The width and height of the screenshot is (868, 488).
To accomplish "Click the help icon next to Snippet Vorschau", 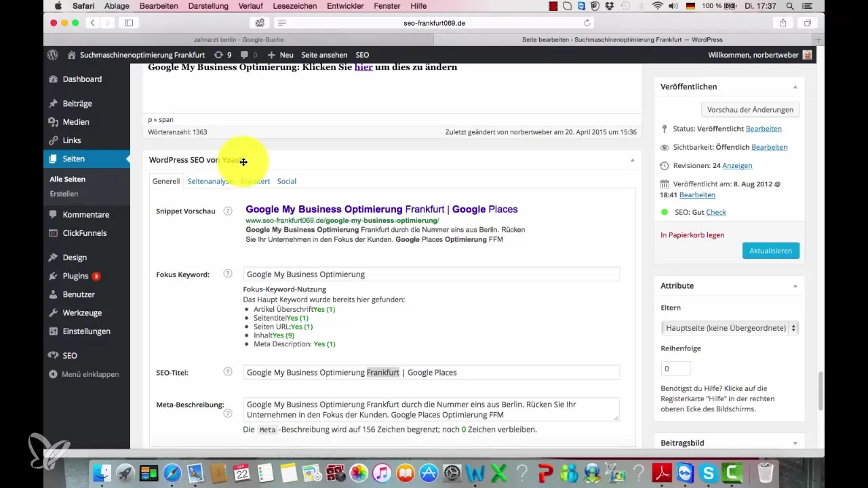I will (x=228, y=211).
